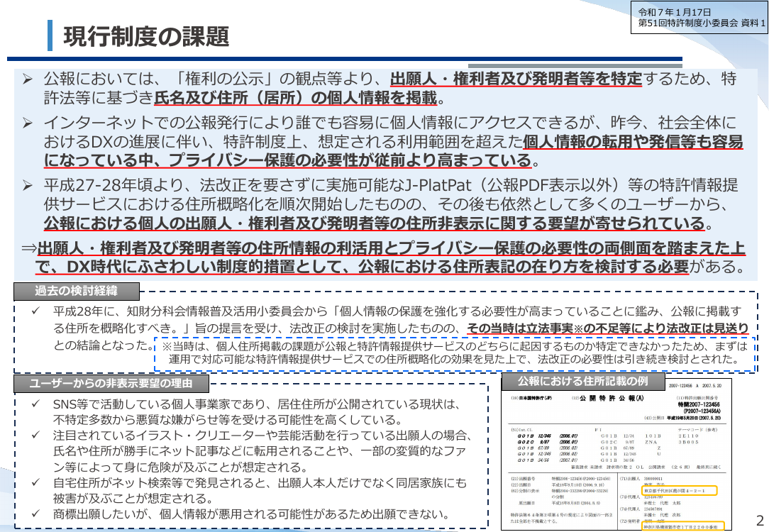The height and width of the screenshot is (532, 769).
Task: Click underlined text 出願人・権利者及び発明者等を特定
Action: (x=516, y=79)
